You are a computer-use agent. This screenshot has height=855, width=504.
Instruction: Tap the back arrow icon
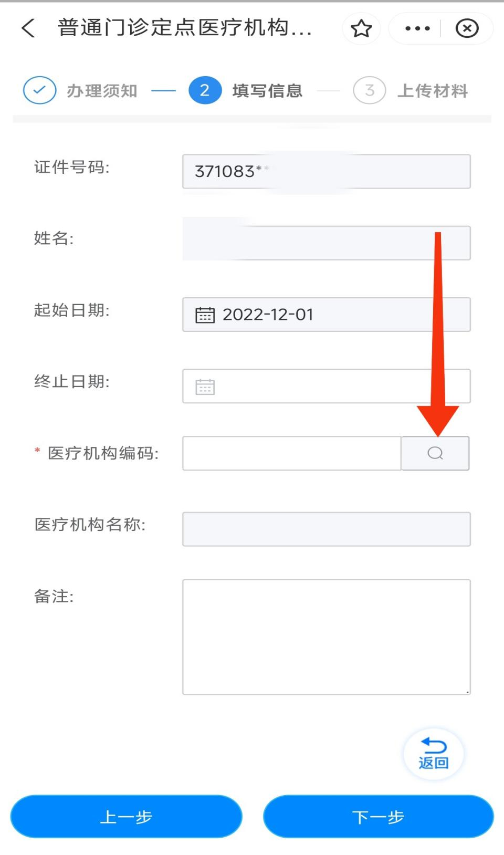pyautogui.click(x=29, y=28)
